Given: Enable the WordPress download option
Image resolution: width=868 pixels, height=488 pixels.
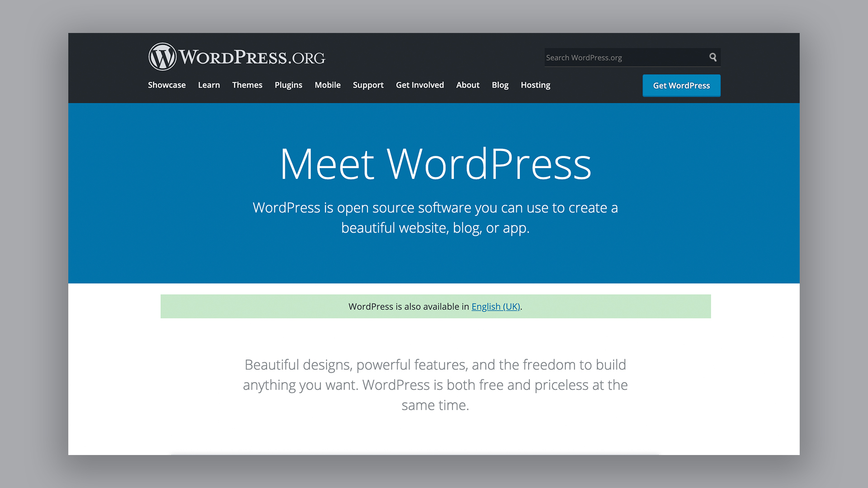Looking at the screenshot, I should click(681, 85).
